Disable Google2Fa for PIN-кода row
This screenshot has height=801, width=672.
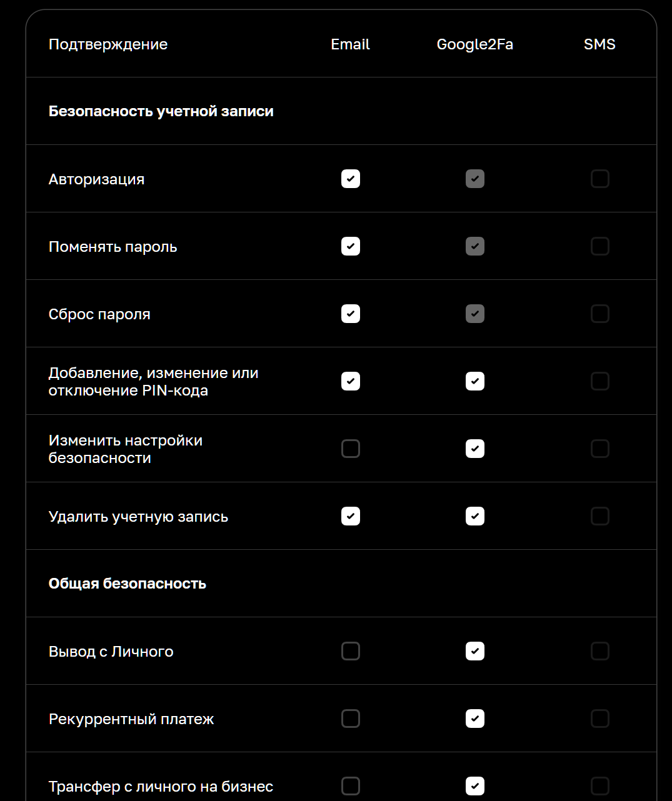click(x=475, y=382)
